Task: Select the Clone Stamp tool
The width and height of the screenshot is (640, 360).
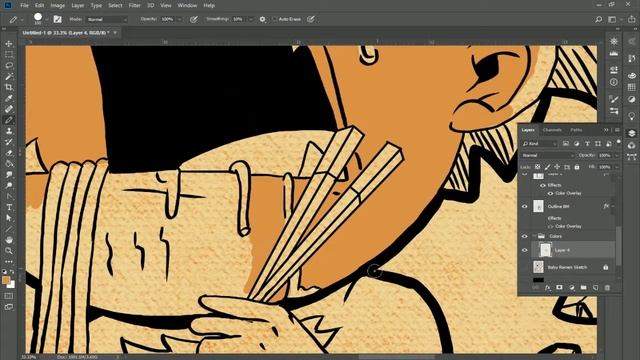Action: [x=9, y=131]
